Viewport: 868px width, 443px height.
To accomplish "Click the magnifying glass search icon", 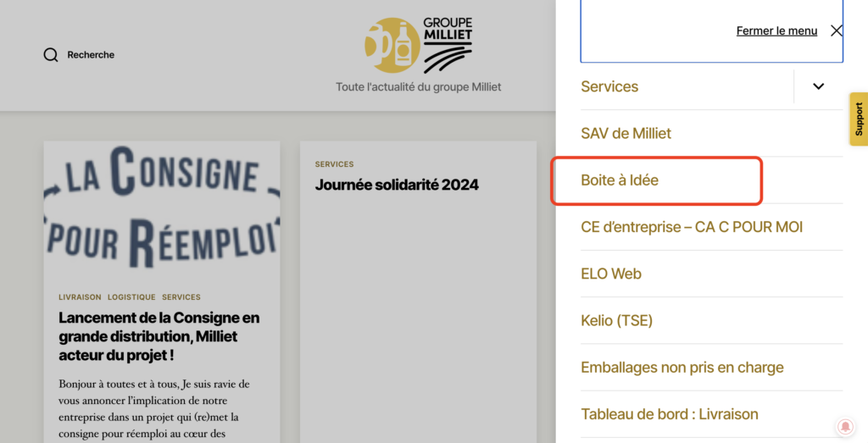I will pyautogui.click(x=51, y=55).
